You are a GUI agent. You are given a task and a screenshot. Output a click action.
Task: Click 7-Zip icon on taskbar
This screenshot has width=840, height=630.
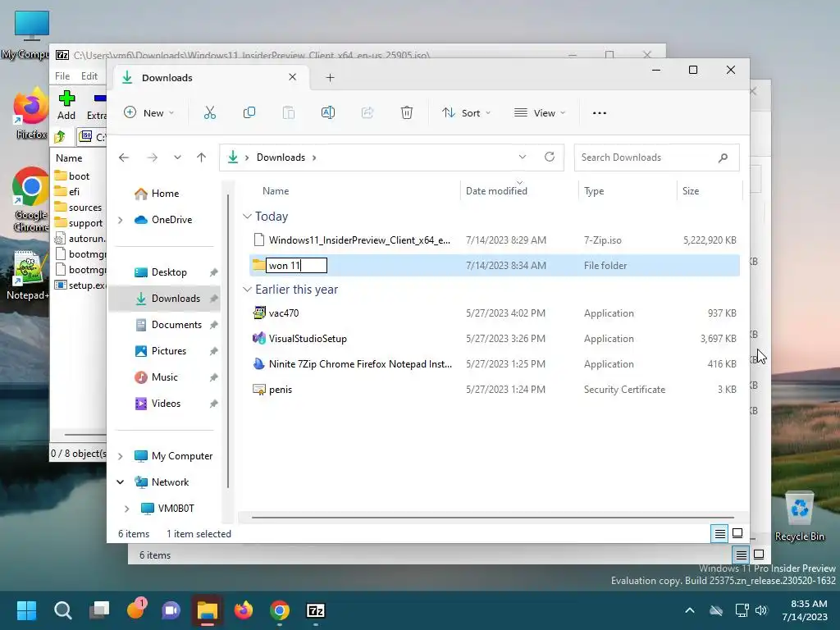(316, 610)
